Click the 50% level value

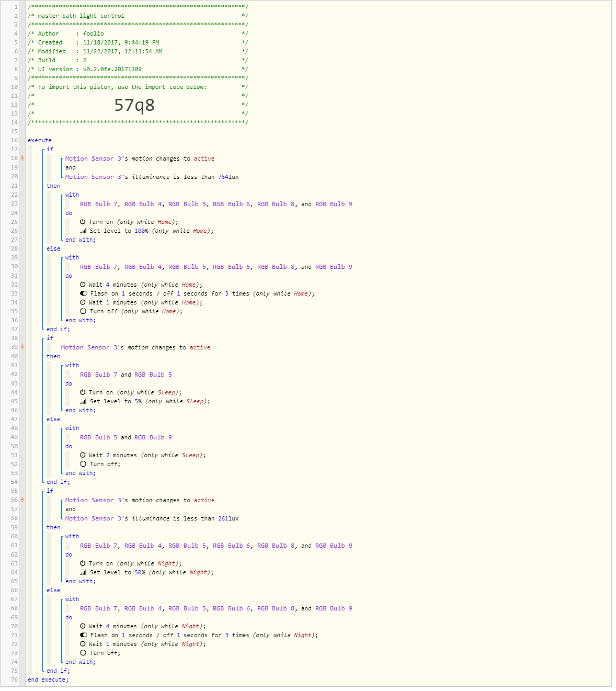point(140,572)
